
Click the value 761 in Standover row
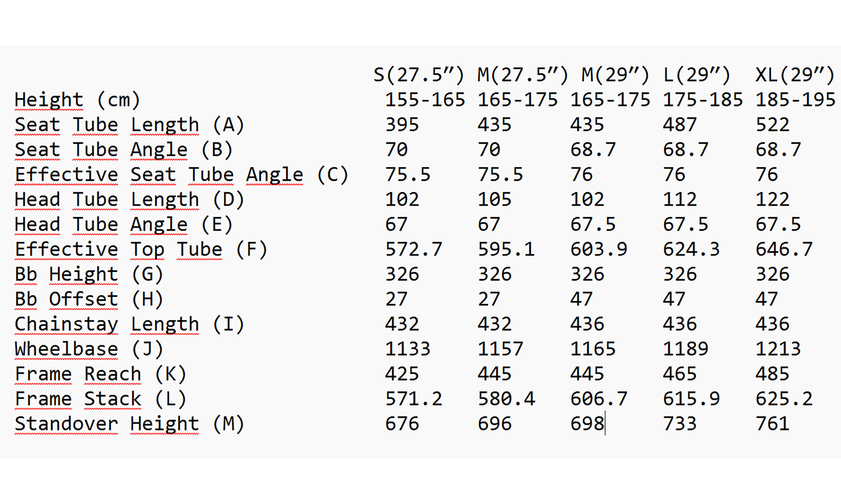tap(772, 424)
